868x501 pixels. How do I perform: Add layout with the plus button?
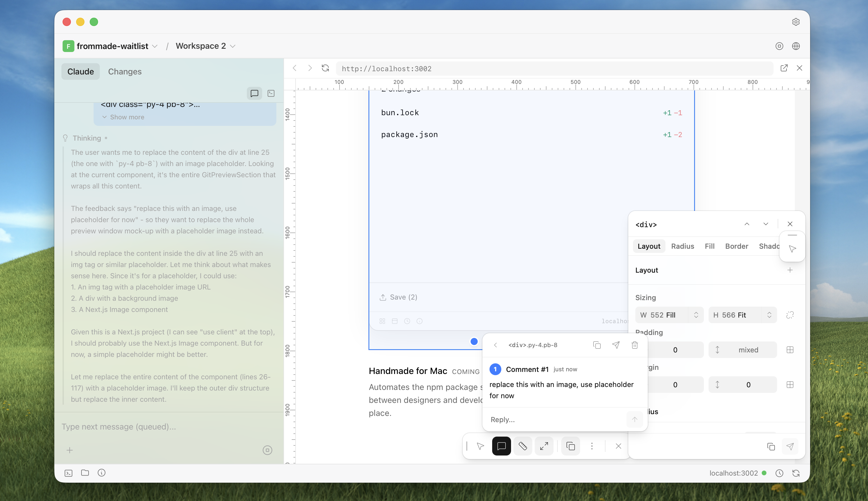[x=790, y=270]
